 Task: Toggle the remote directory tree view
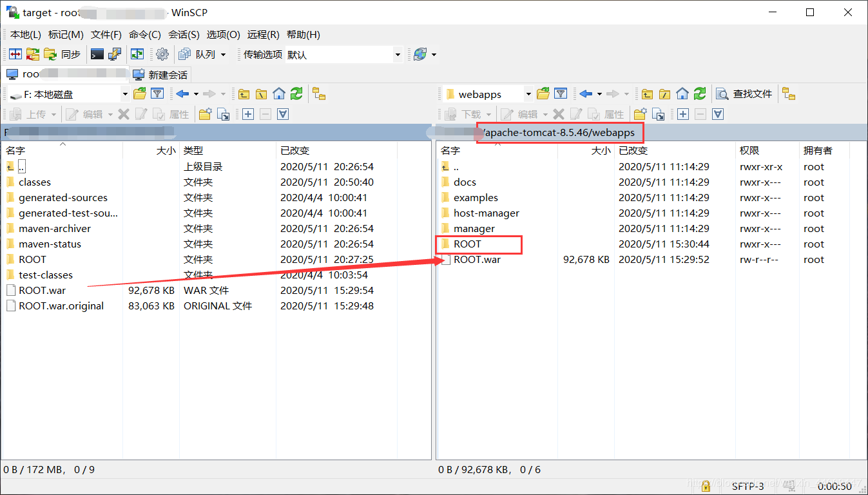coord(789,94)
